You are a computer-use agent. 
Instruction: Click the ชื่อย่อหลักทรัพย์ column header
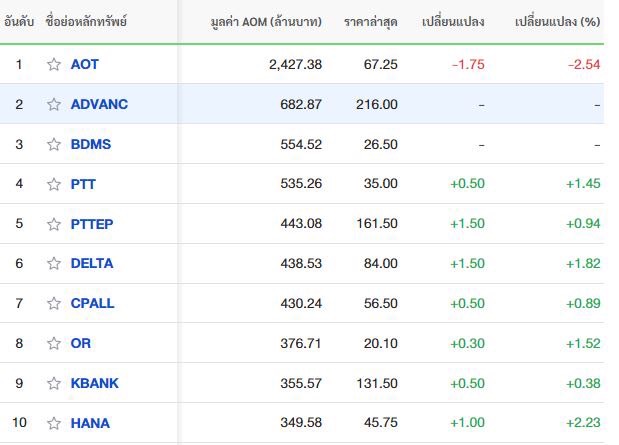(x=86, y=21)
